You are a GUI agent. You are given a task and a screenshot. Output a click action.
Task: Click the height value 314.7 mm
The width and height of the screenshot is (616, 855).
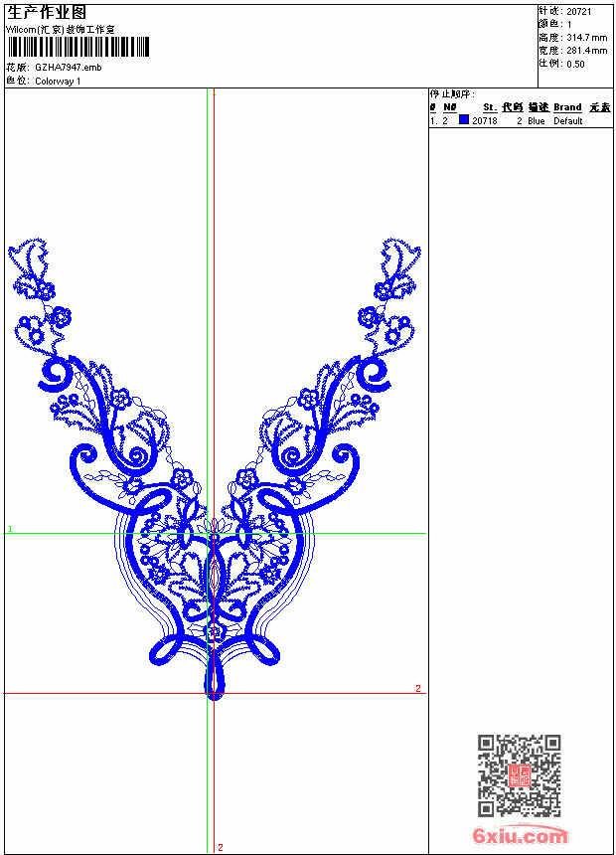[x=586, y=38]
